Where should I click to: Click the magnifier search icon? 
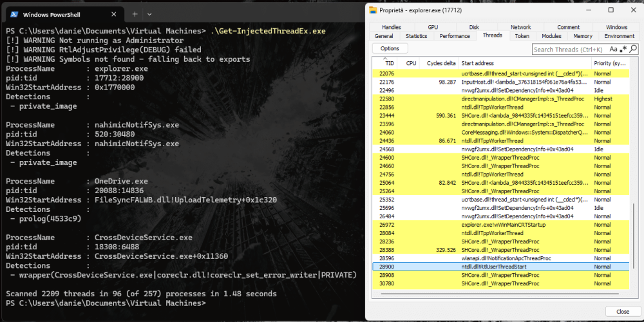[x=632, y=50]
